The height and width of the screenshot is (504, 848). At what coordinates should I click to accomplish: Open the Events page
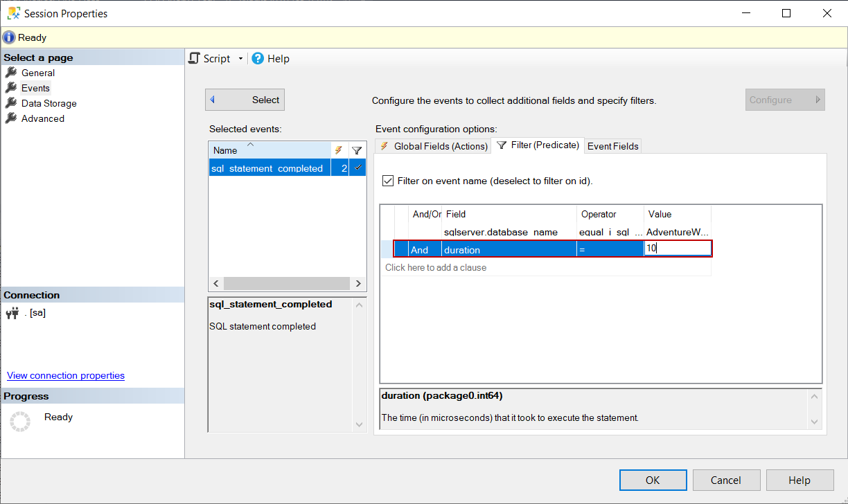click(x=35, y=88)
